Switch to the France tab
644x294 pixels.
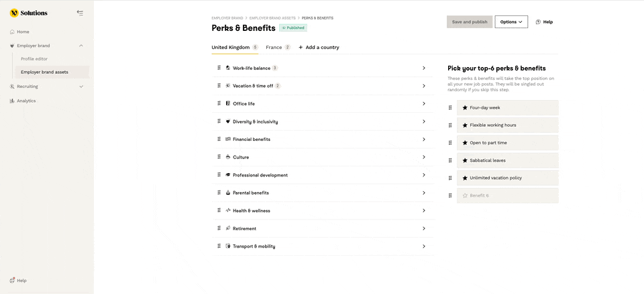[x=274, y=48]
